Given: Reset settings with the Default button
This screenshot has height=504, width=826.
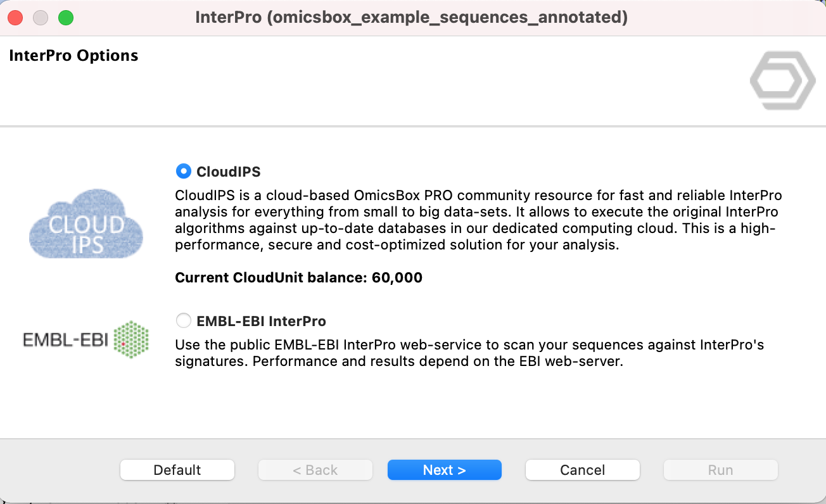Looking at the screenshot, I should pyautogui.click(x=177, y=470).
